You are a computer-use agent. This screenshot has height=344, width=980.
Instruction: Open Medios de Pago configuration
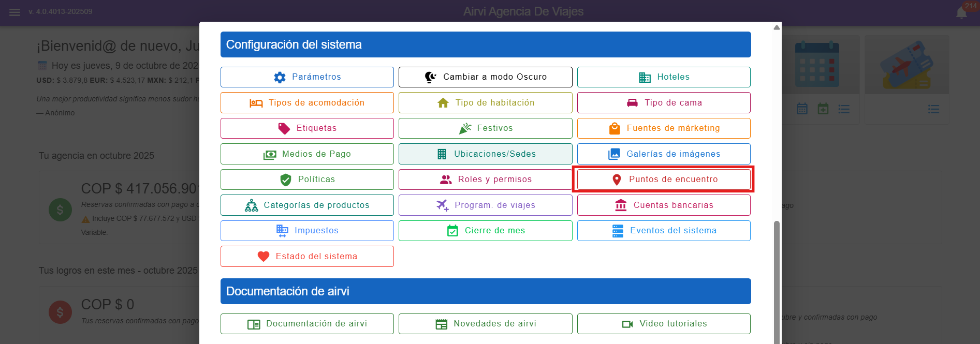307,154
